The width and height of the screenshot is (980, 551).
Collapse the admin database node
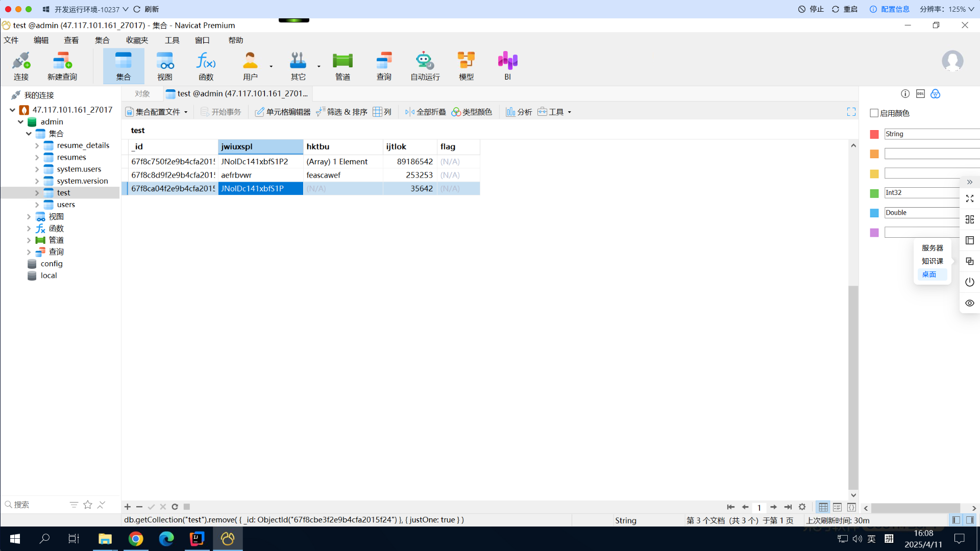(20, 122)
